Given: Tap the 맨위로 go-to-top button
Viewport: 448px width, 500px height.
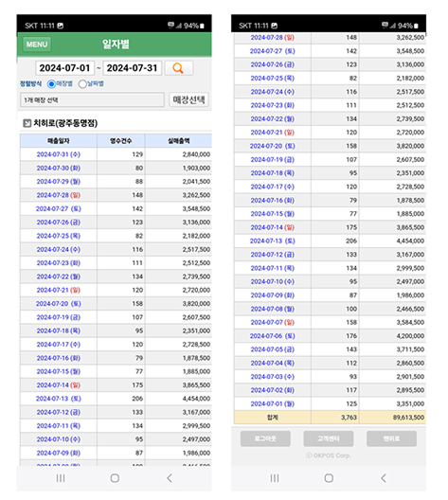Looking at the screenshot, I should click(391, 438).
